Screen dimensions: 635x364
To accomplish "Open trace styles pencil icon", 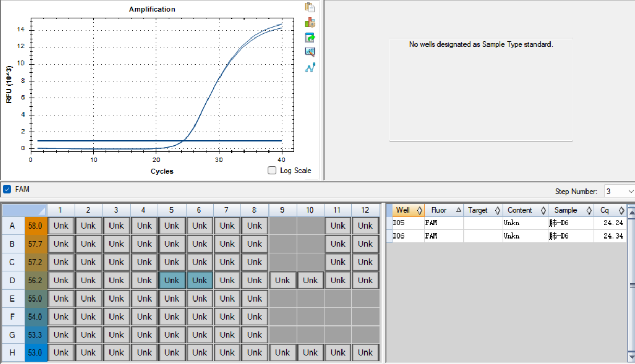I will pos(310,52).
